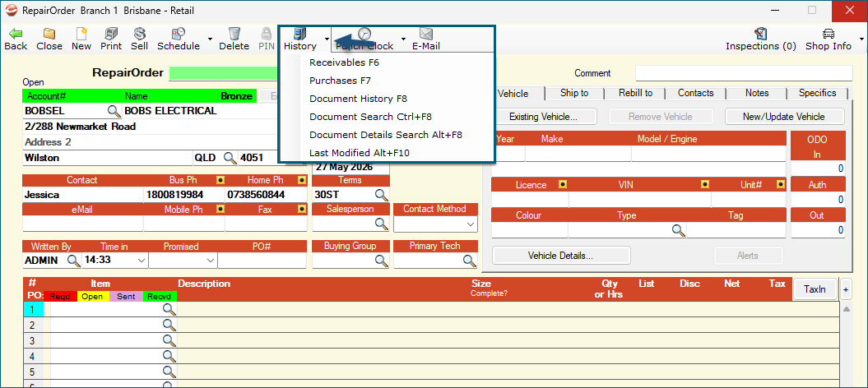Search item for line row 3
This screenshot has height=388, width=868.
click(x=169, y=340)
